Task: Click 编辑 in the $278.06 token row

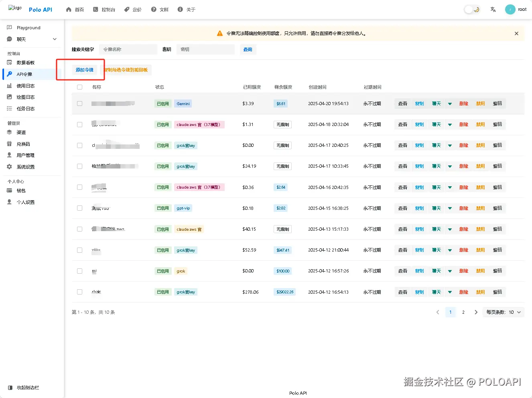Action: point(497,292)
